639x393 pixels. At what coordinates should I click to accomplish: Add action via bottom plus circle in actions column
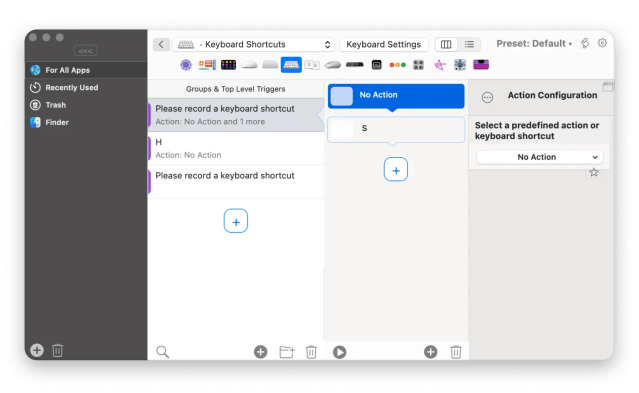[430, 352]
